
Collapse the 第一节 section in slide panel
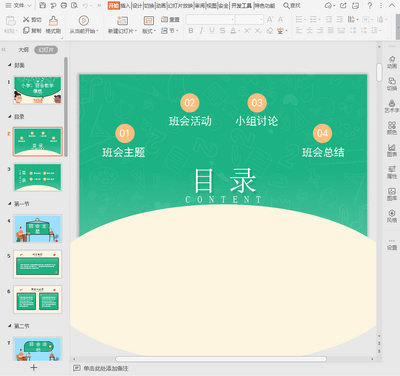click(x=9, y=203)
